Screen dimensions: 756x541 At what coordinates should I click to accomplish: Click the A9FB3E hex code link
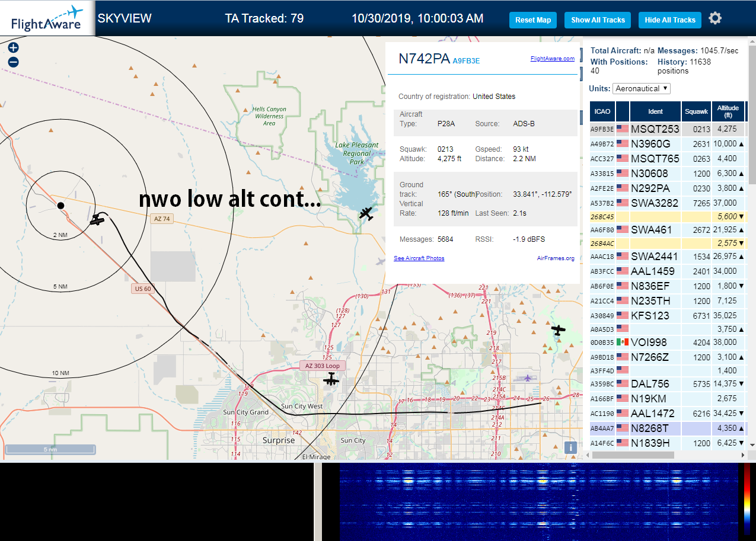click(466, 60)
